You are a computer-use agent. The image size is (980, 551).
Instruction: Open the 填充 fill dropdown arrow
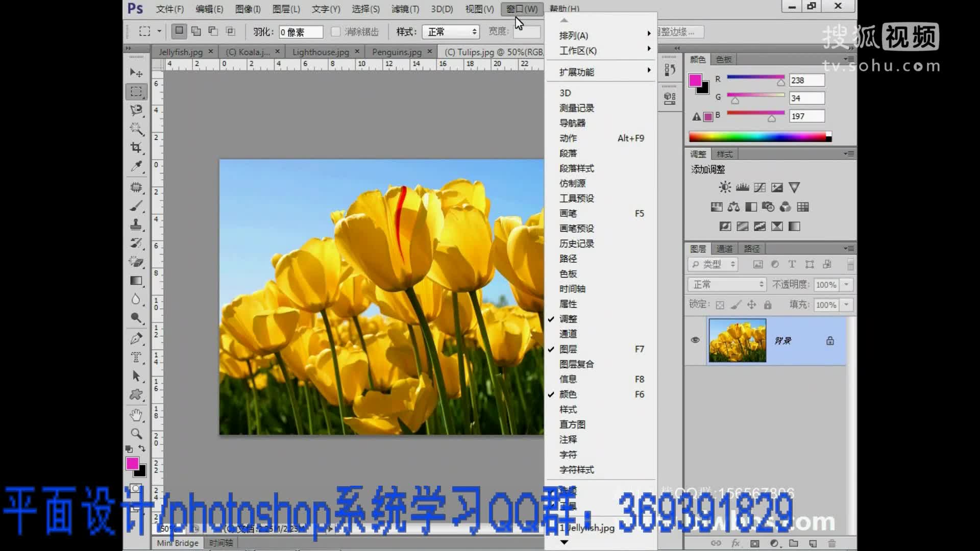pyautogui.click(x=846, y=305)
